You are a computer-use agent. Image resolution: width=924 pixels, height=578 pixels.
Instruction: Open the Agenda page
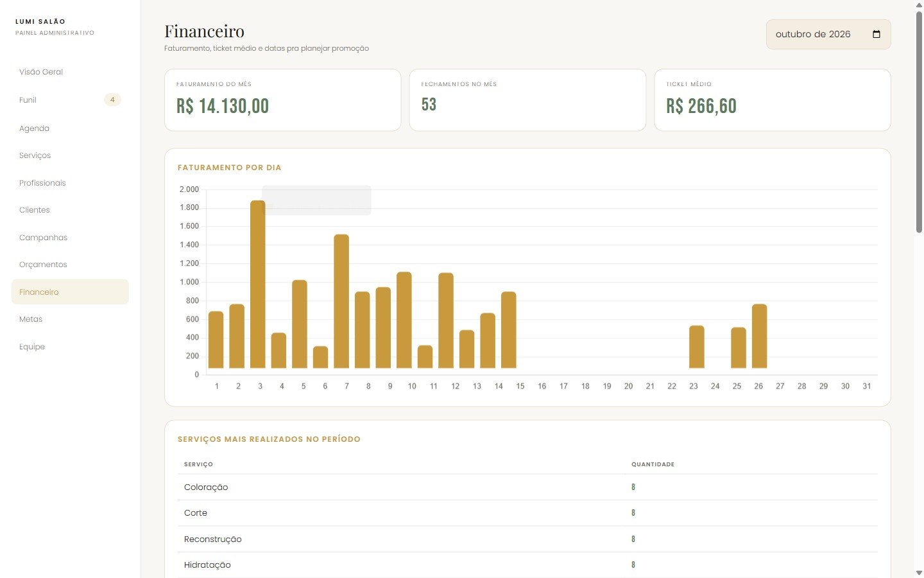70,128
